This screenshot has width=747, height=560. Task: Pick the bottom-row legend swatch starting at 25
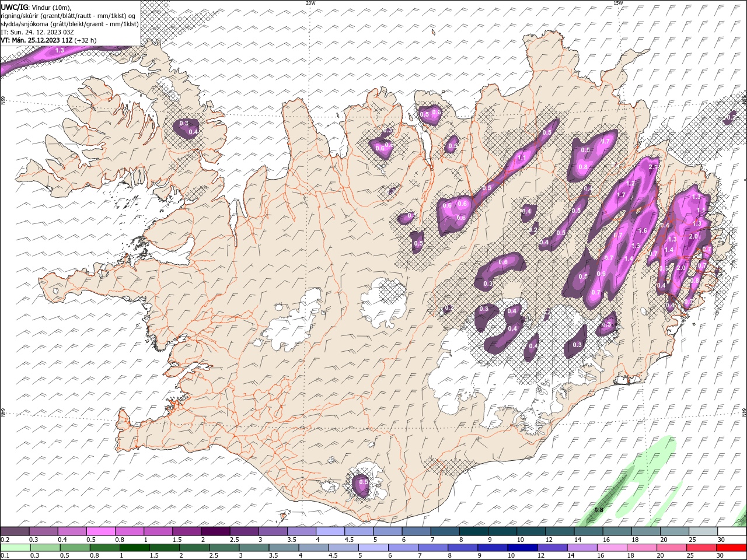702,548
